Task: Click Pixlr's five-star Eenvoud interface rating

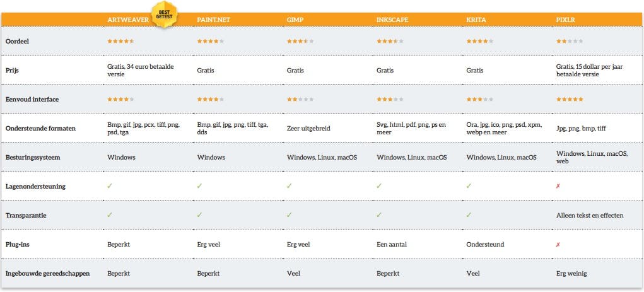Action: [570, 99]
